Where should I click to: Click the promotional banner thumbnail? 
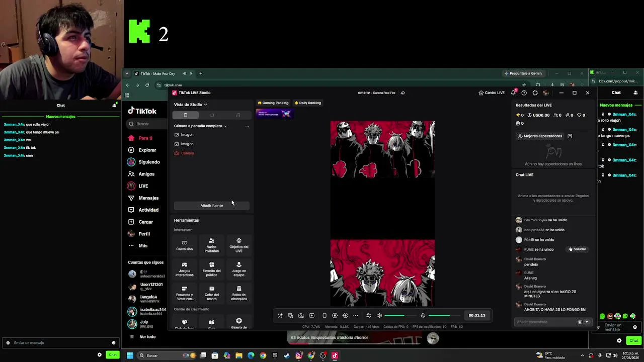click(274, 114)
